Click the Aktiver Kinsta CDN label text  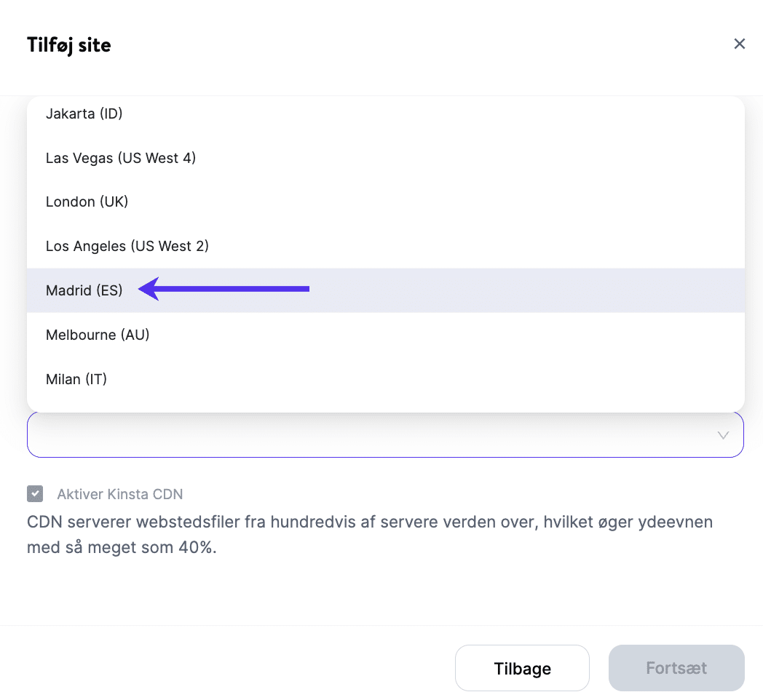120,495
